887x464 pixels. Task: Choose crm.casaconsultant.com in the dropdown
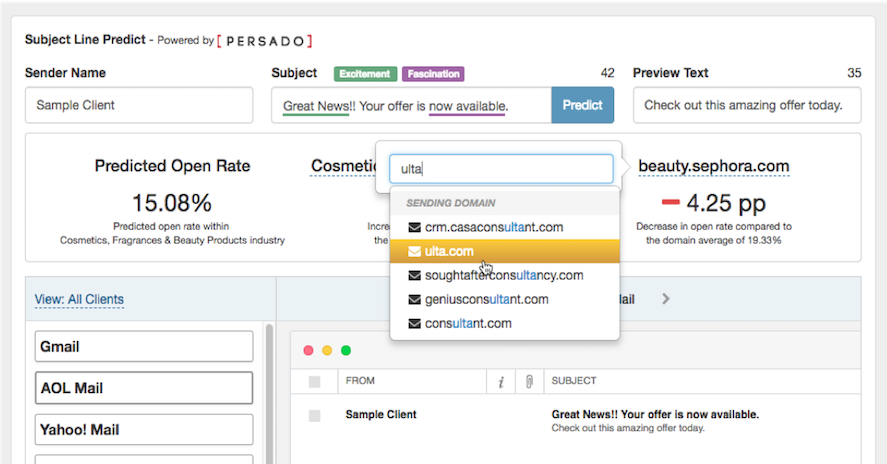click(505, 227)
